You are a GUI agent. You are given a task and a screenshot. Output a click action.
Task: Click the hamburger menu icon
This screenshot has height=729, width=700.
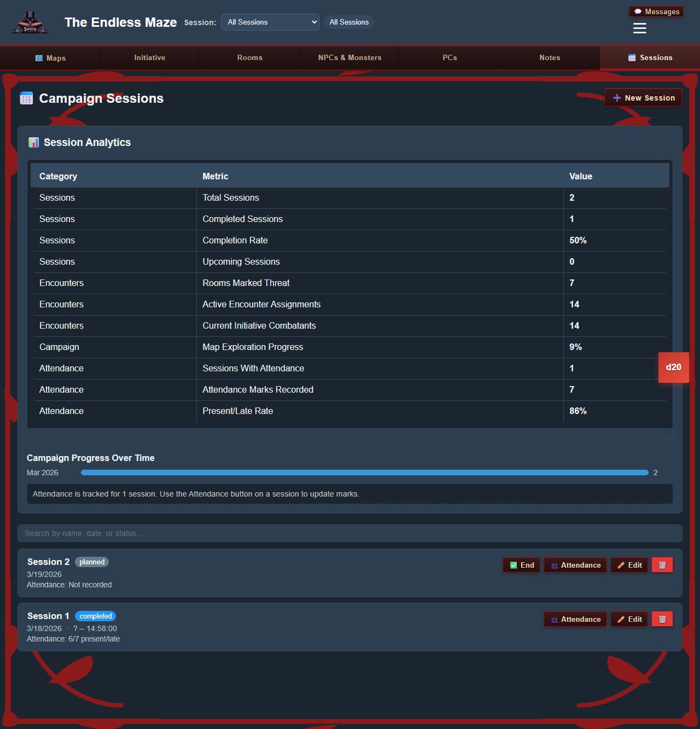point(639,28)
